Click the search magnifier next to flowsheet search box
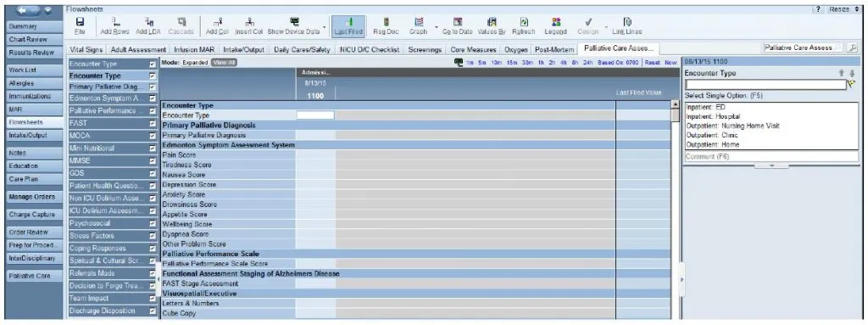 (853, 48)
